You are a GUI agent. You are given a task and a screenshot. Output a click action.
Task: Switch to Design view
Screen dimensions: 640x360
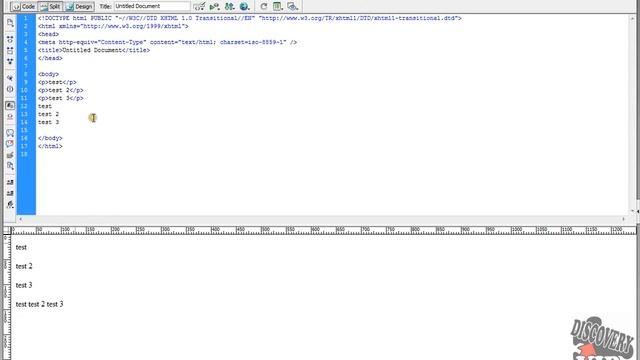pyautogui.click(x=79, y=6)
